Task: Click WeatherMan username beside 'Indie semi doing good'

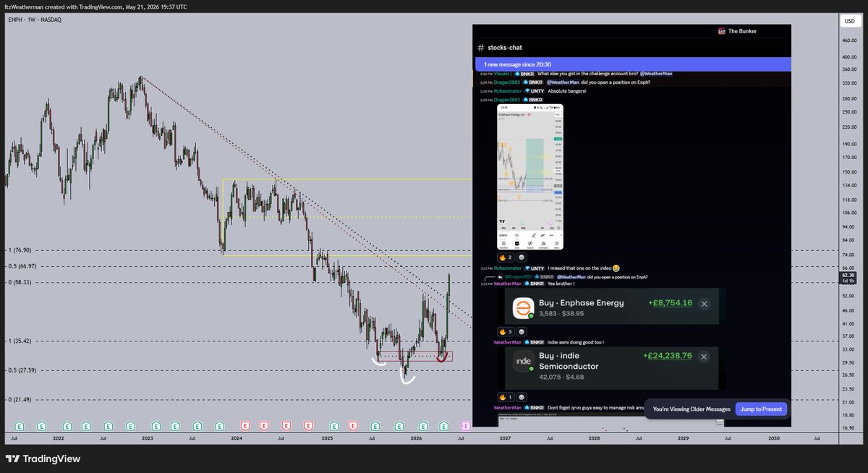Action: pos(508,341)
